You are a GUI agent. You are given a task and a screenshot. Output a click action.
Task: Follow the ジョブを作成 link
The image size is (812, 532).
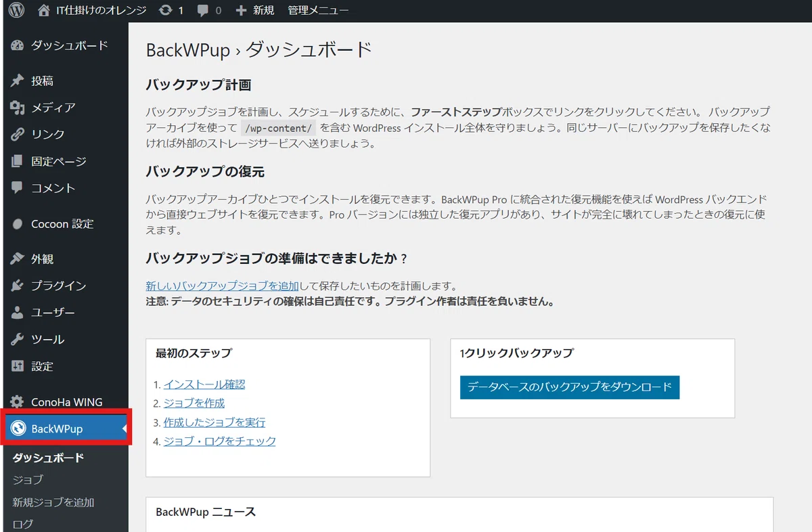point(194,403)
